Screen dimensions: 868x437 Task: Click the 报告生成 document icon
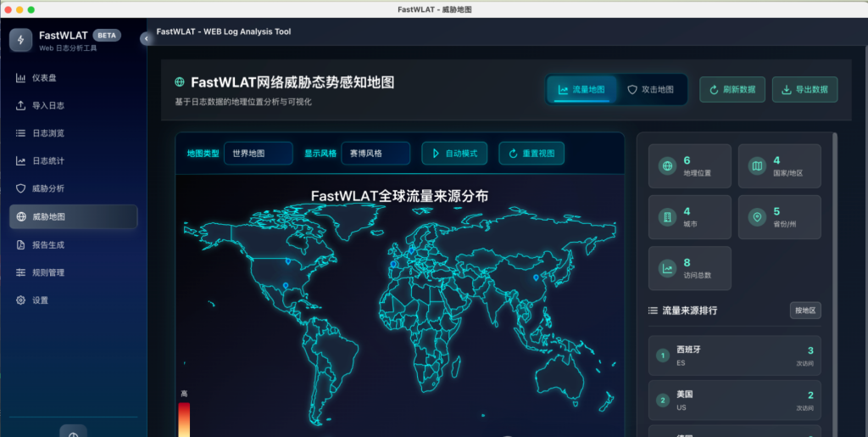pos(21,244)
